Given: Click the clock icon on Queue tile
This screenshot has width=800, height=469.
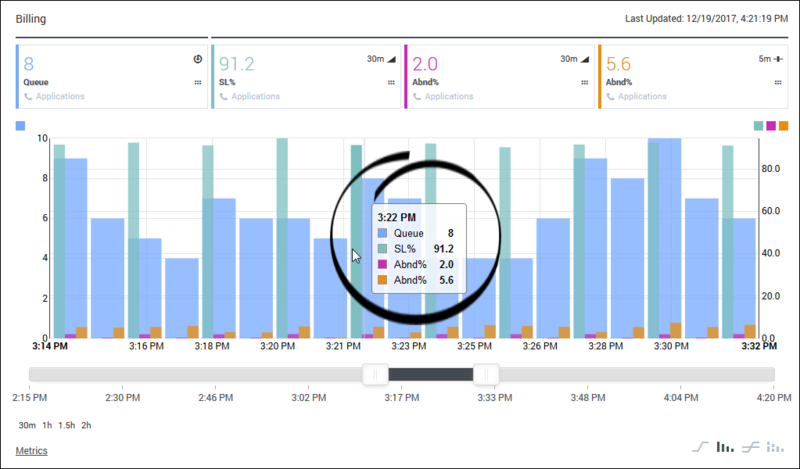Looking at the screenshot, I should point(198,59).
